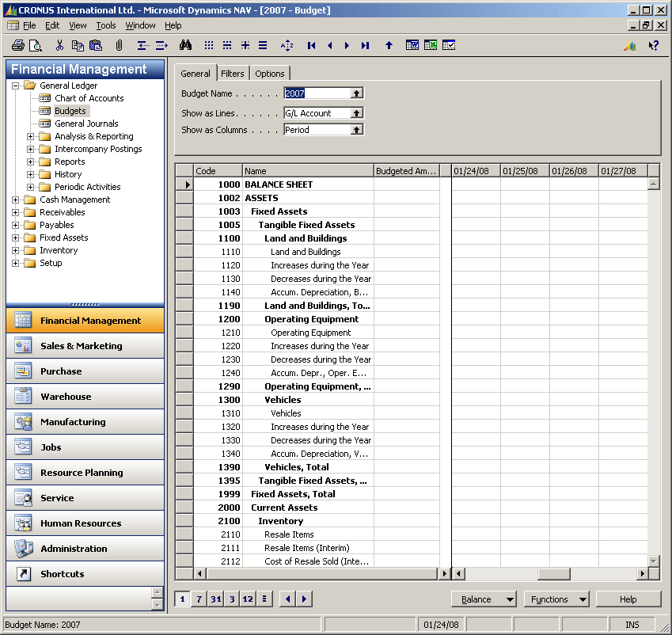Click the Budget Name input field
Image resolution: width=672 pixels, height=635 pixels.
(317, 93)
